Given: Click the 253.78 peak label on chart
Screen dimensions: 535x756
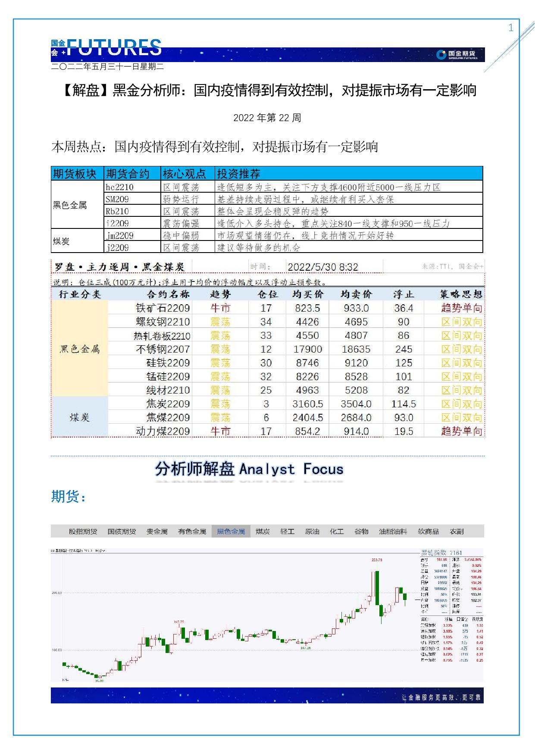Looking at the screenshot, I should [x=377, y=560].
